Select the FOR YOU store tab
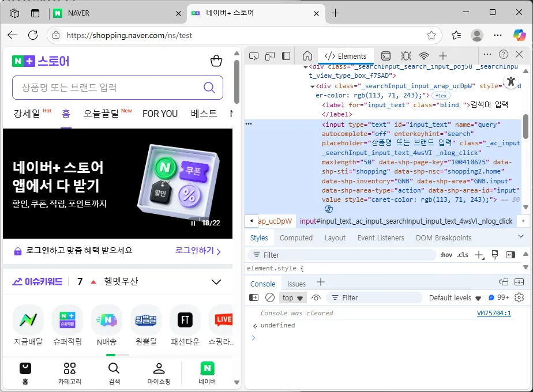Viewport: 533px width, 392px height. click(160, 114)
